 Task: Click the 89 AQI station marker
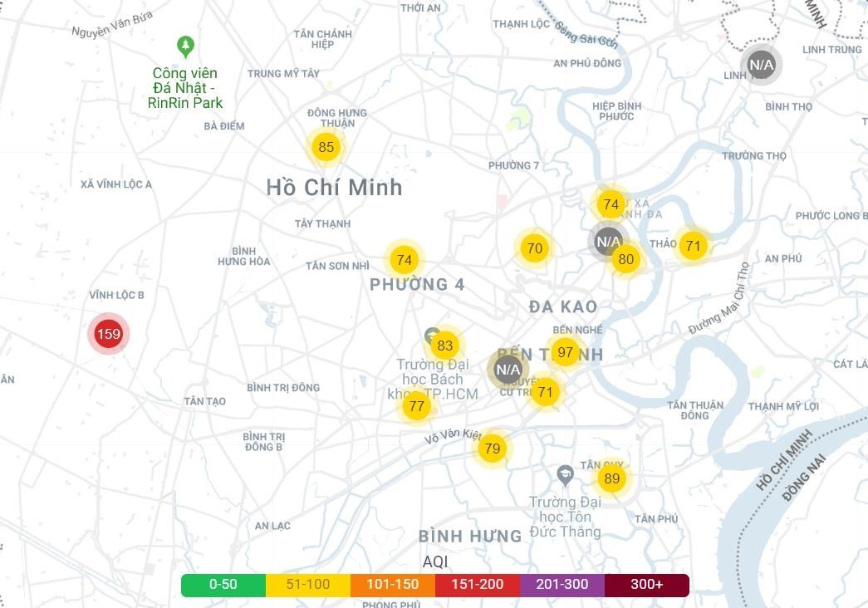(x=611, y=478)
